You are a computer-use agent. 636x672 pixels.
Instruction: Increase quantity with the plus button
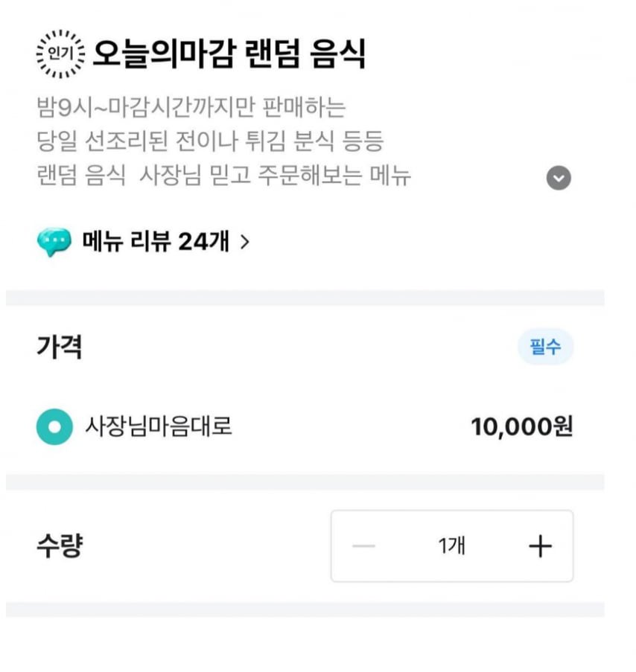(x=540, y=546)
